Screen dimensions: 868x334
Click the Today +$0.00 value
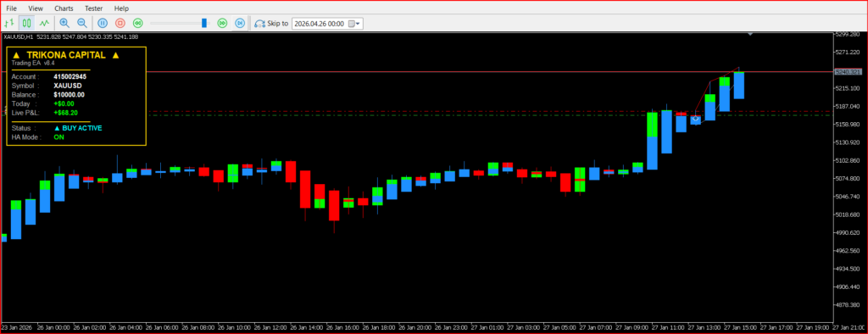(64, 103)
